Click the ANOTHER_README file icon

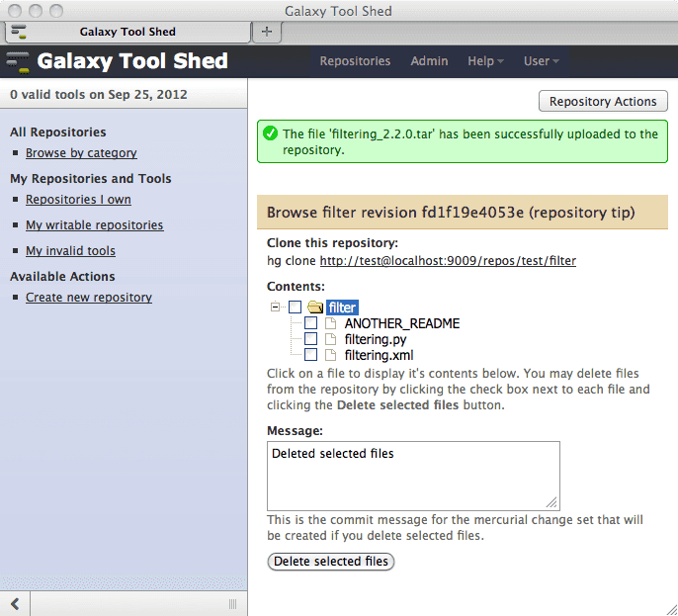(330, 323)
